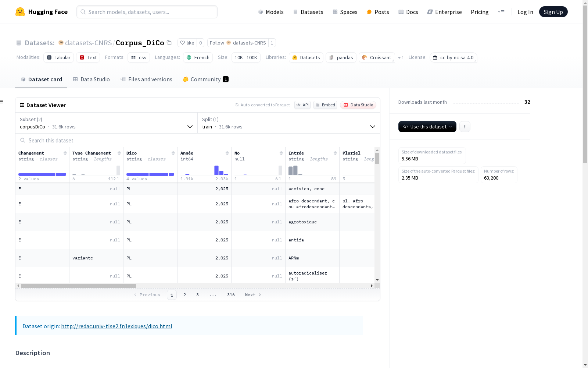Click the Sign Up button
The height and width of the screenshot is (368, 588).
click(x=553, y=12)
